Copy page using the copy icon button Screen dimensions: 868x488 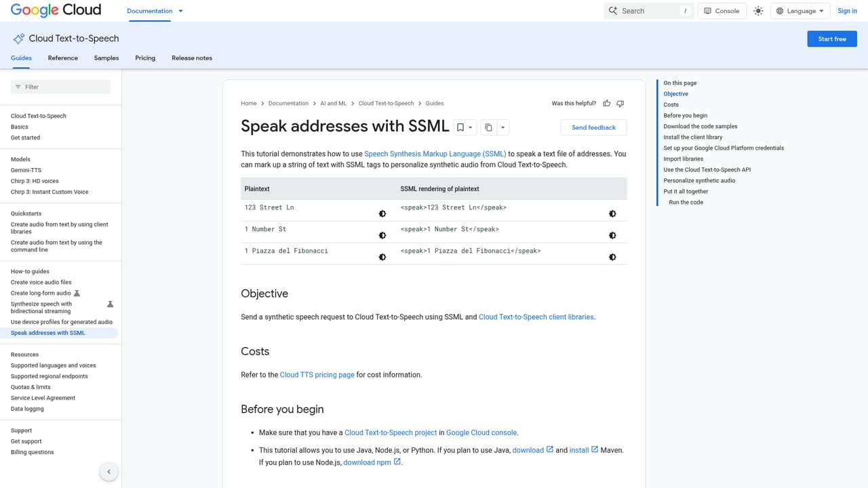(x=488, y=127)
